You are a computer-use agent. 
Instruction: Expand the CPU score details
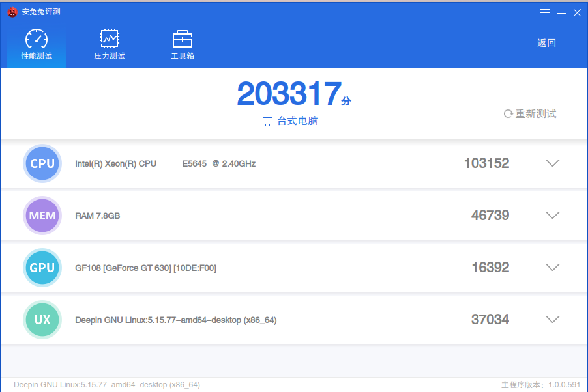pos(552,163)
